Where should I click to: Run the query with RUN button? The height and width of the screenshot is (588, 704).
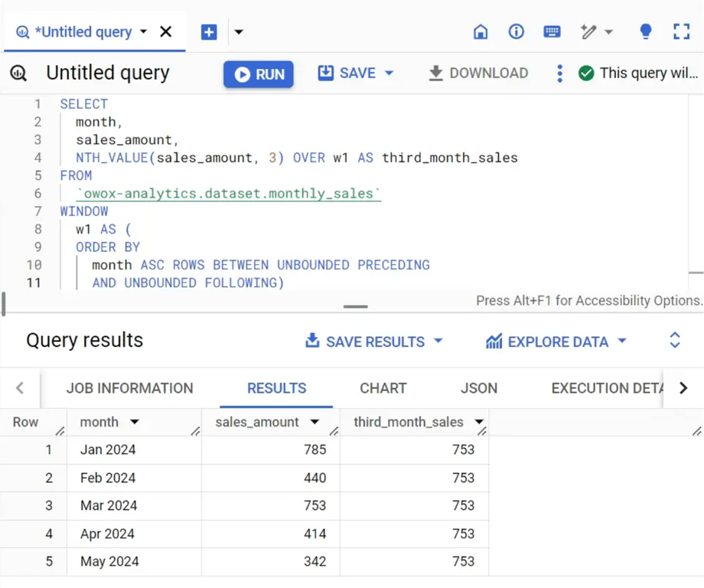(x=259, y=74)
